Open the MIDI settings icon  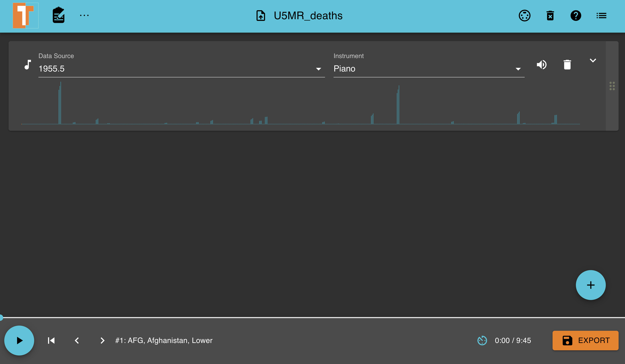click(x=524, y=16)
